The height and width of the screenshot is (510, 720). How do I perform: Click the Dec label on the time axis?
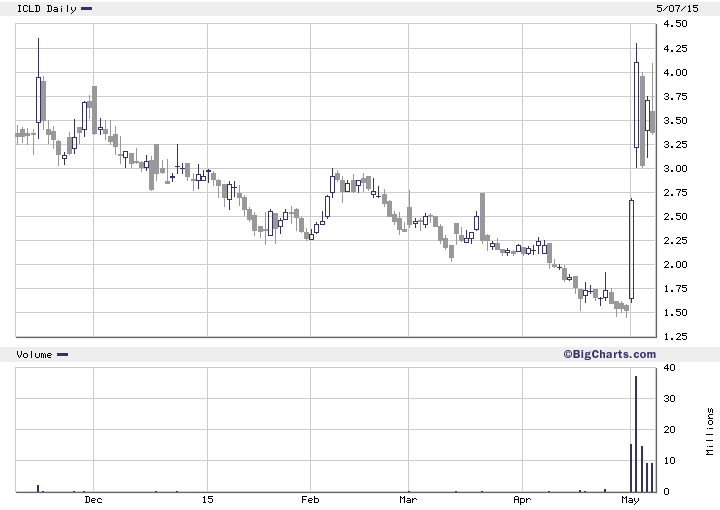93,499
